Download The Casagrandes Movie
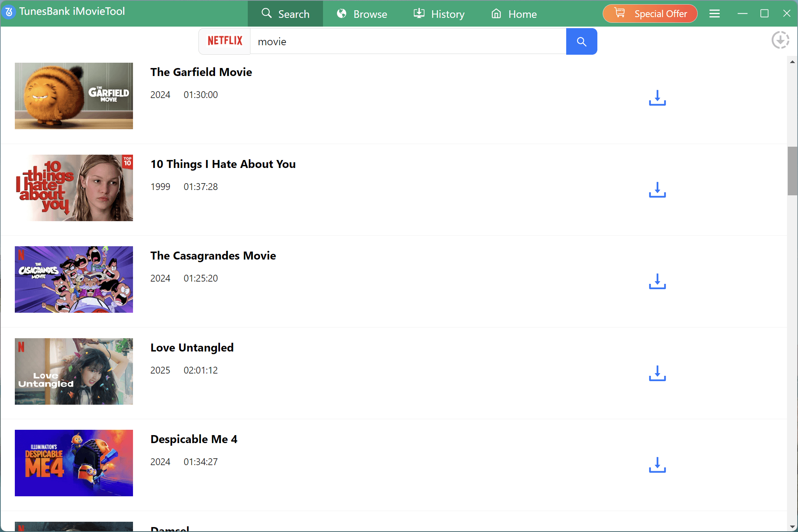 click(657, 281)
